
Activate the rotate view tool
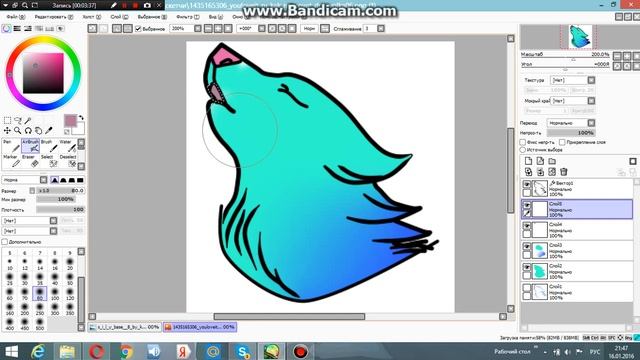tap(28, 130)
